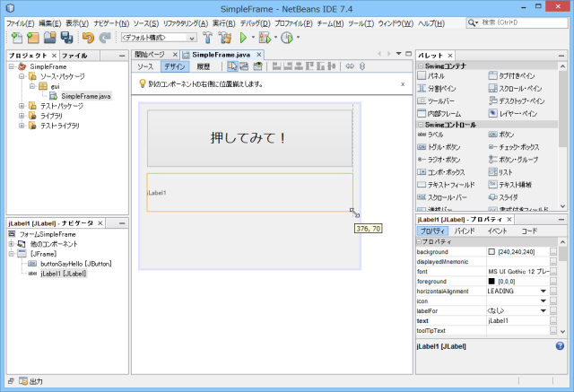This screenshot has height=392, width=574.
Task: Show the Code (コード) category button
Action: [529, 231]
